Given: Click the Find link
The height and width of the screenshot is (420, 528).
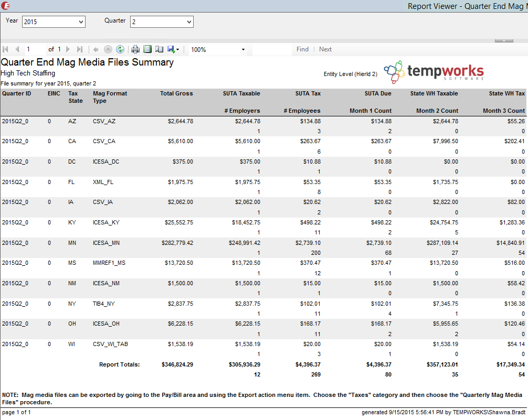Looking at the screenshot, I should pyautogui.click(x=302, y=49).
